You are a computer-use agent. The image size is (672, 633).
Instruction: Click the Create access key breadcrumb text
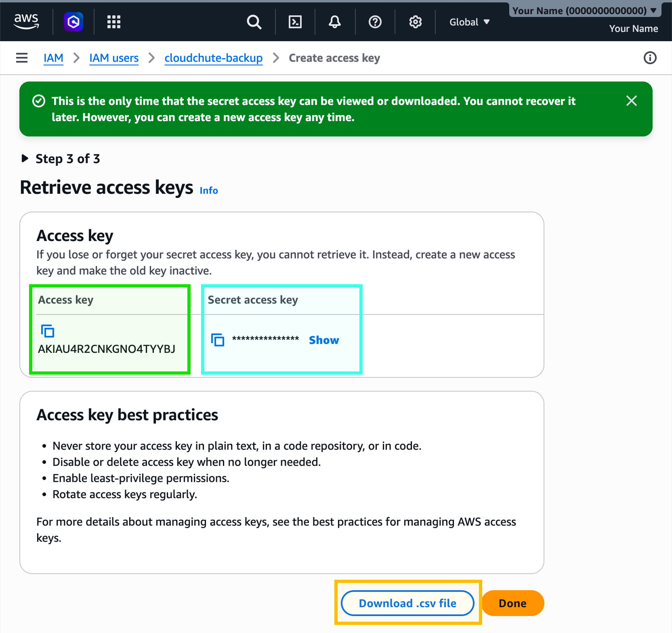[x=334, y=58]
